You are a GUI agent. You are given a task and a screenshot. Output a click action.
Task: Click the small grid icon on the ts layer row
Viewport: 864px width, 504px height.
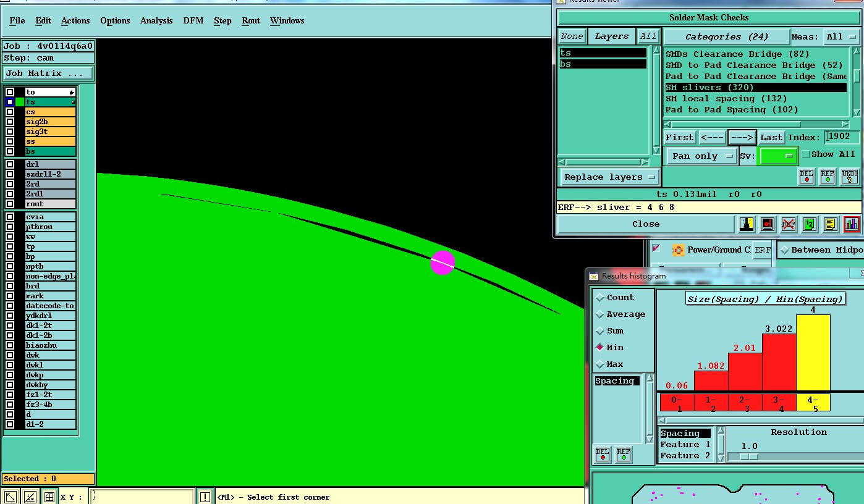pyautogui.click(x=73, y=102)
